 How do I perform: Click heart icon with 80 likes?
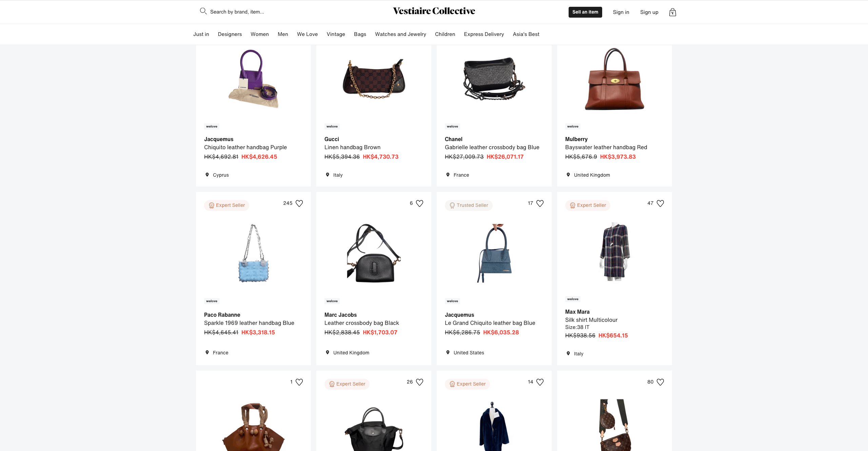coord(660,382)
